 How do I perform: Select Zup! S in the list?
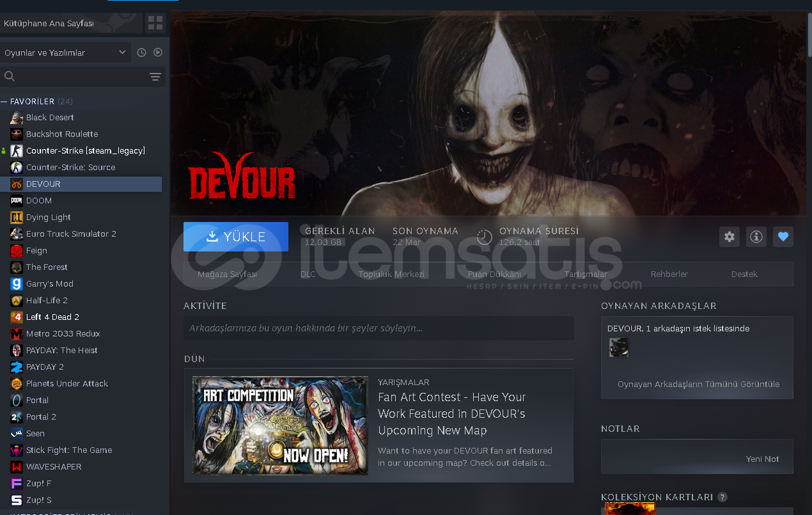pyautogui.click(x=38, y=500)
